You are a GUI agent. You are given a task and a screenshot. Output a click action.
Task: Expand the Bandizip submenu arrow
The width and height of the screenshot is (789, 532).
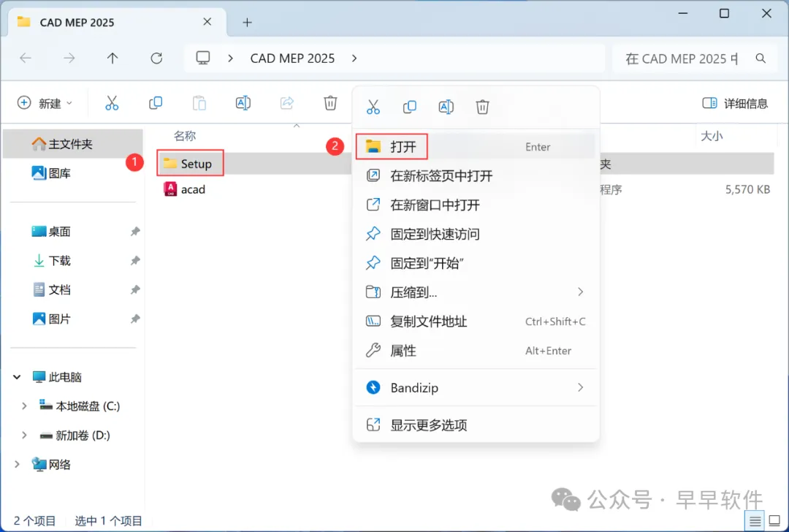tap(580, 387)
